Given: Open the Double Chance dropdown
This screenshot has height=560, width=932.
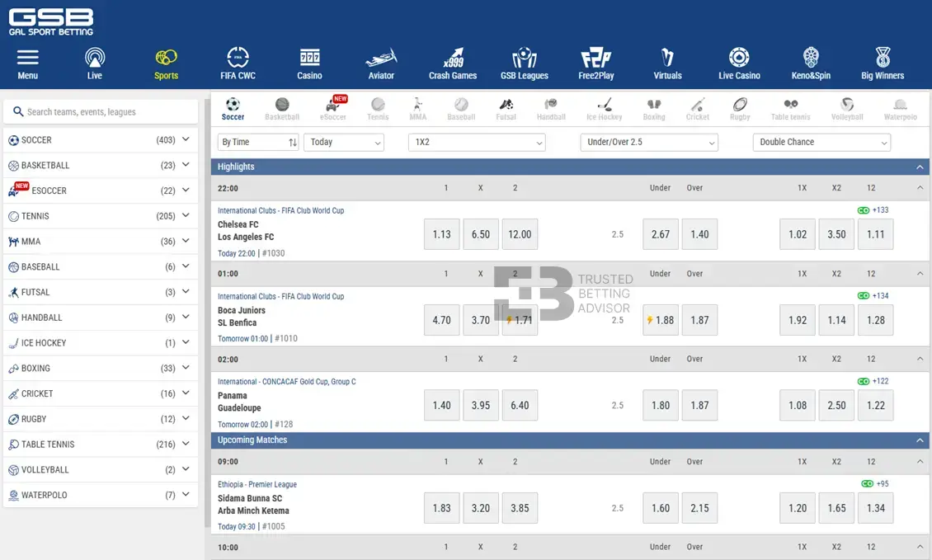Looking at the screenshot, I should pyautogui.click(x=821, y=142).
